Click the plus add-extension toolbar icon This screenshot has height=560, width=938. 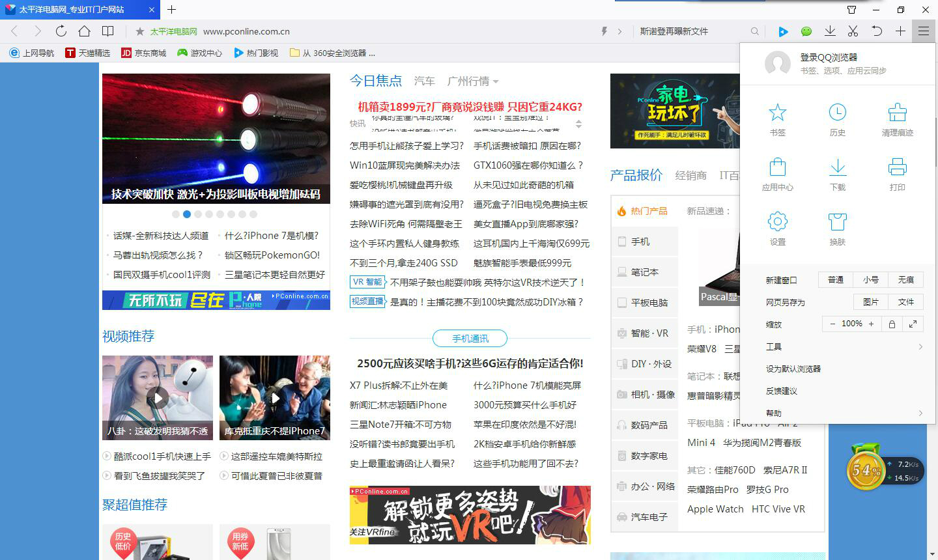coord(900,31)
